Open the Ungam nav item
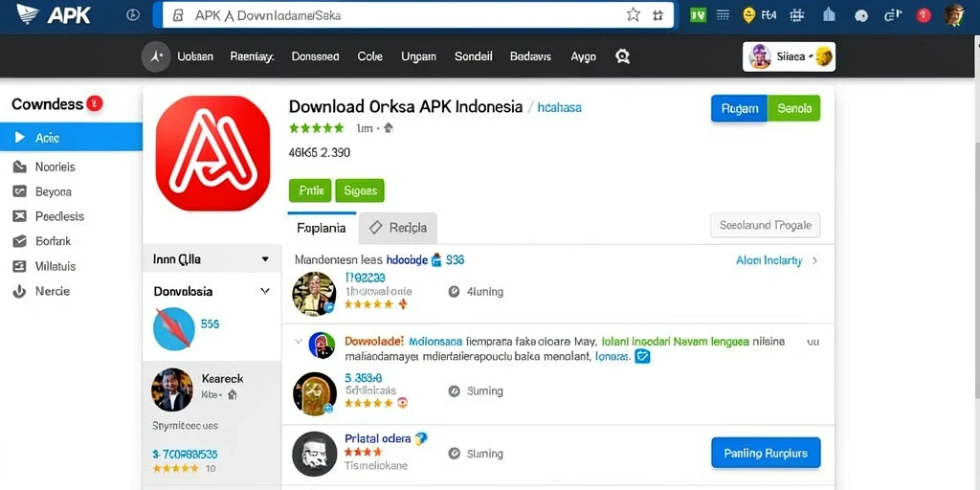Image resolution: width=980 pixels, height=490 pixels. 419,56
